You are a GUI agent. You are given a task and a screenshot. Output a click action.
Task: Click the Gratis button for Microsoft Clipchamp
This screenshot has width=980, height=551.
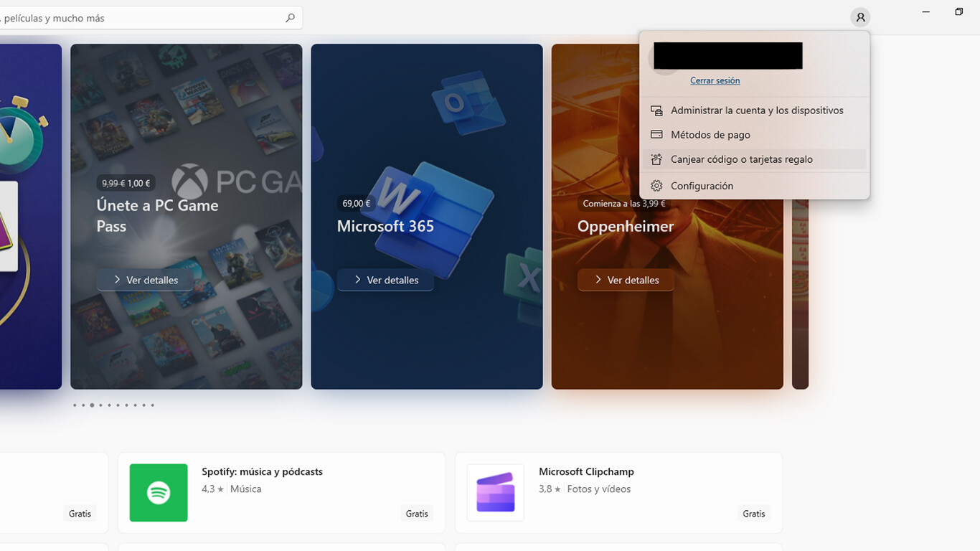[x=753, y=514]
